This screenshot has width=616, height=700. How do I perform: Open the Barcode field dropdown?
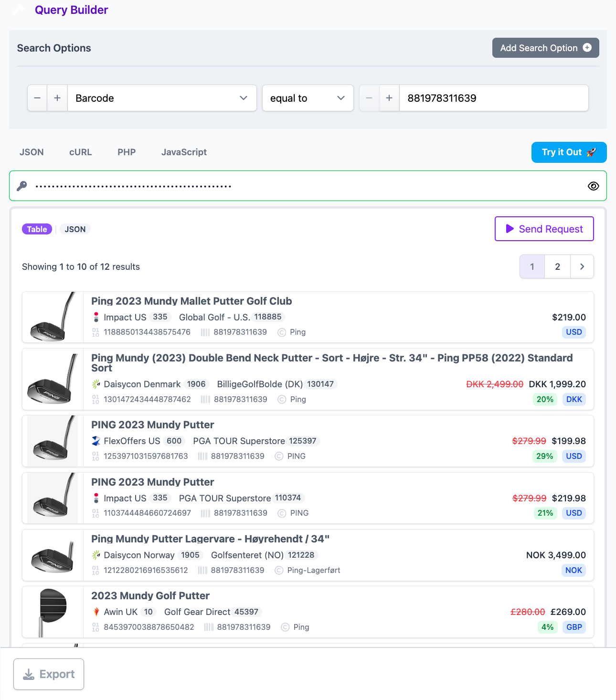click(162, 98)
